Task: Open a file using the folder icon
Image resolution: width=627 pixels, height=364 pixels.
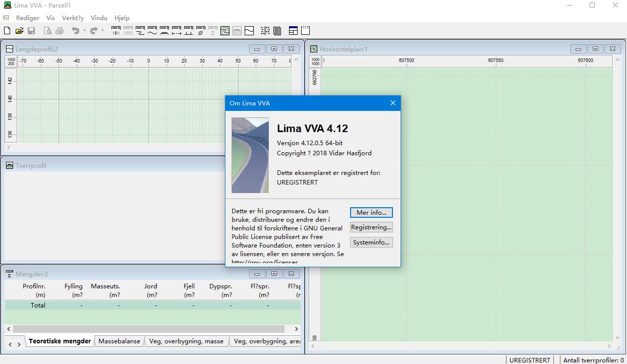Action: pos(19,31)
